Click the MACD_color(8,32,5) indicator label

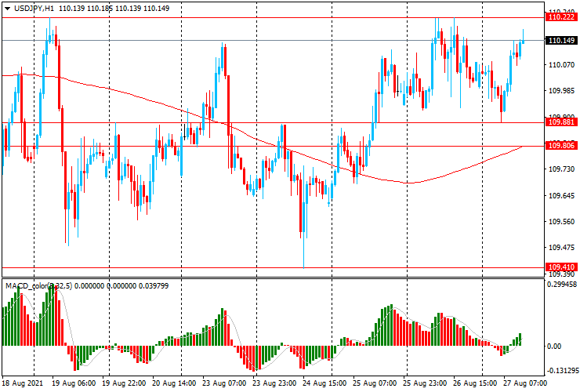[39, 285]
